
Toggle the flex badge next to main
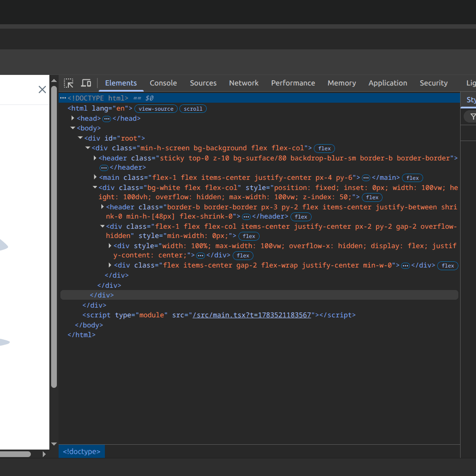pyautogui.click(x=412, y=178)
